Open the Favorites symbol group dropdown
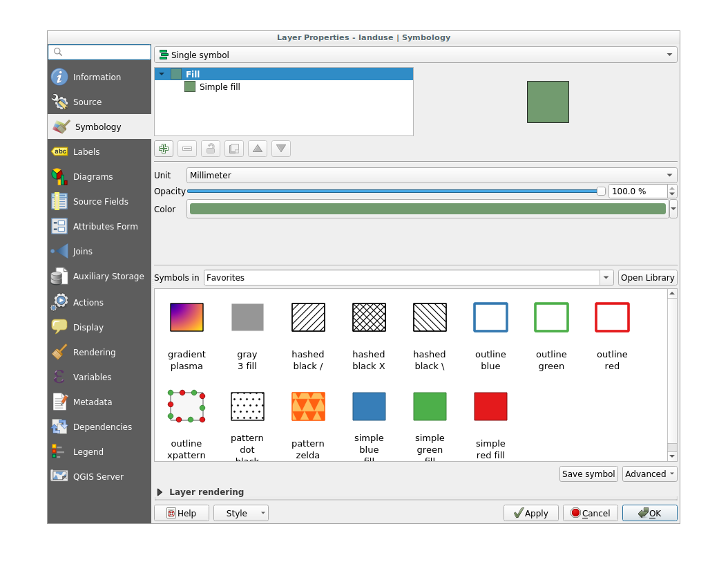This screenshot has width=728, height=571. coord(408,278)
